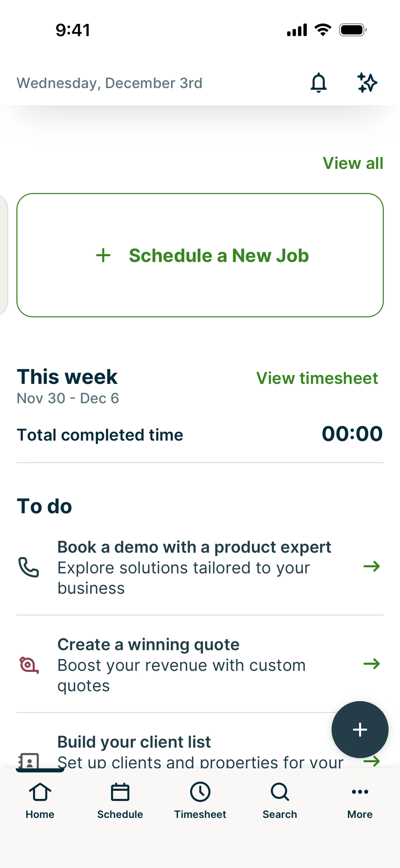
Task: Click the View all link
Action: click(352, 164)
